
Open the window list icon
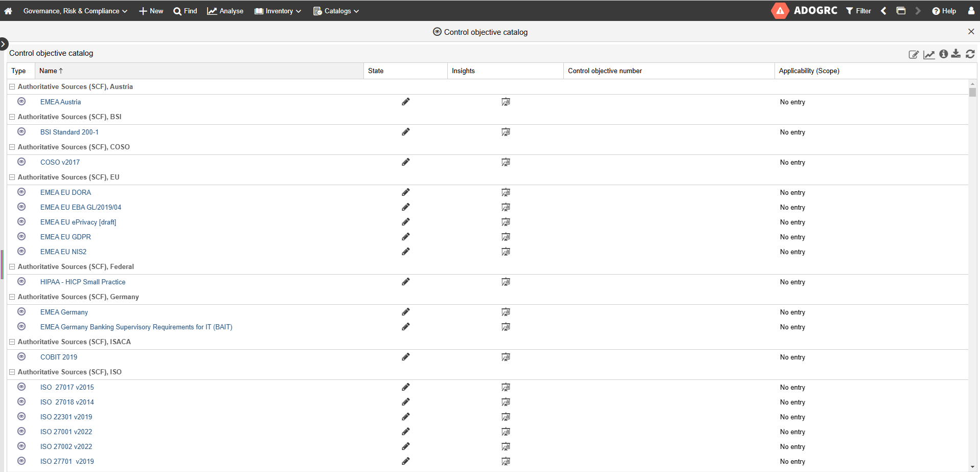[901, 11]
